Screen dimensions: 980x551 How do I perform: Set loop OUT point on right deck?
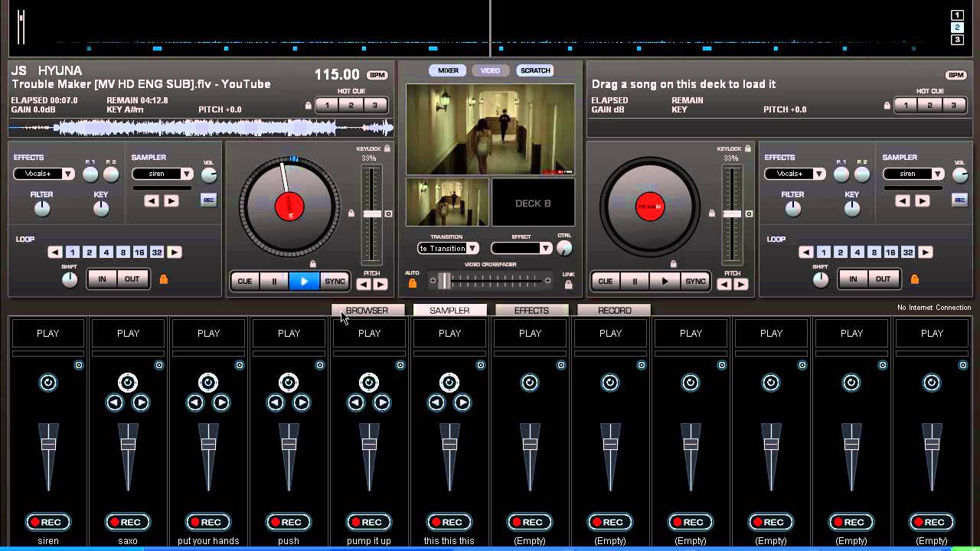click(x=883, y=279)
